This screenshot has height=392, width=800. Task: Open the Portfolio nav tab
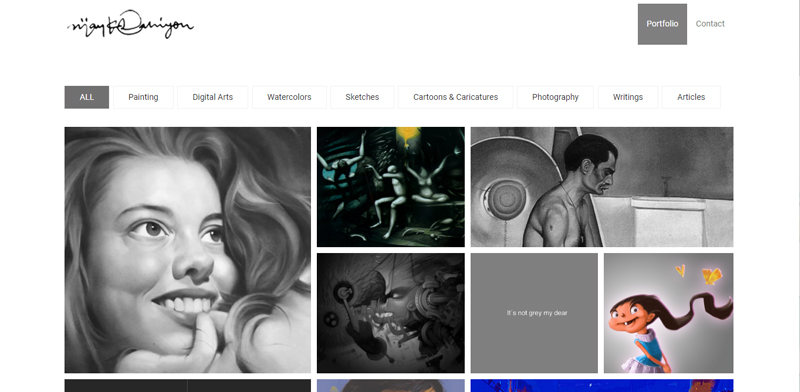[662, 24]
